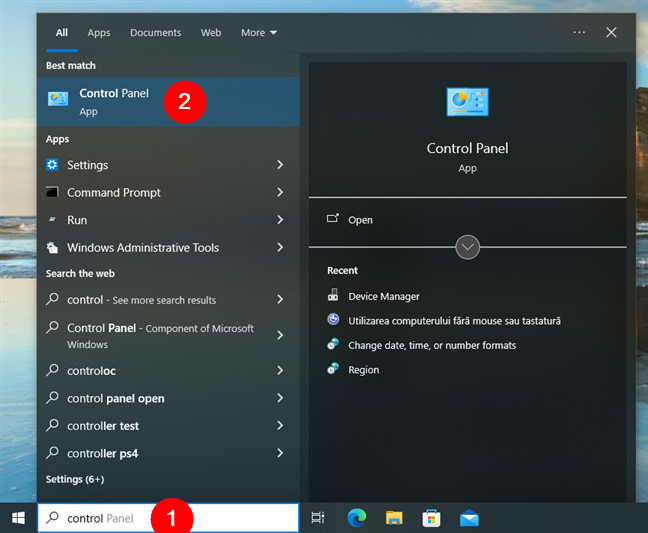The image size is (648, 533).
Task: Expand the 'control - See more search results' chevron
Action: pos(280,299)
